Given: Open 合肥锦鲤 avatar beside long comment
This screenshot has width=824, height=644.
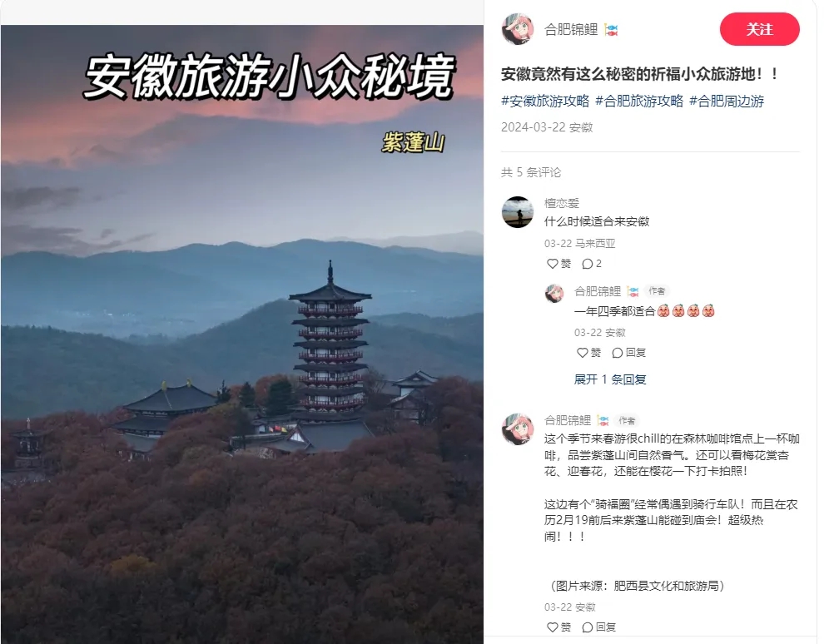Looking at the screenshot, I should [518, 429].
